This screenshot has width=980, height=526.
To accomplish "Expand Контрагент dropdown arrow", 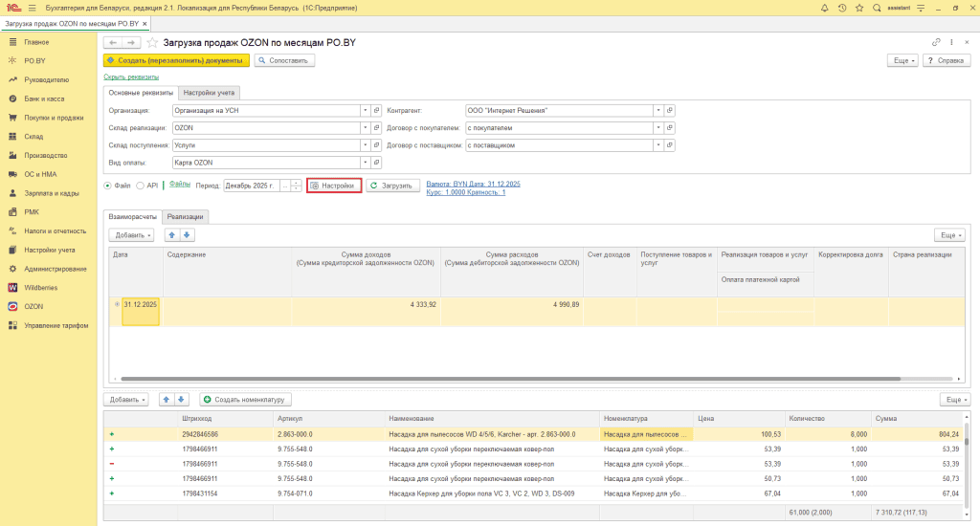I will pos(658,111).
